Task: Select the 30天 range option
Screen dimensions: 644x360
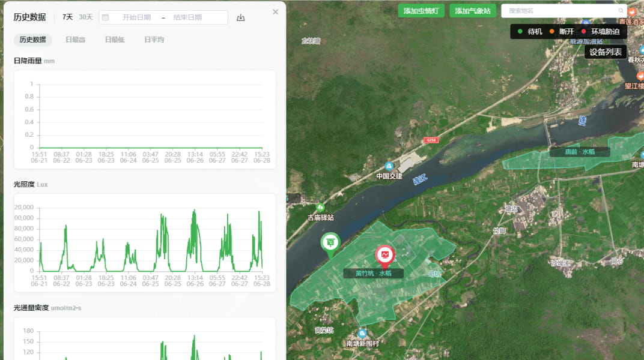Action: [x=86, y=17]
